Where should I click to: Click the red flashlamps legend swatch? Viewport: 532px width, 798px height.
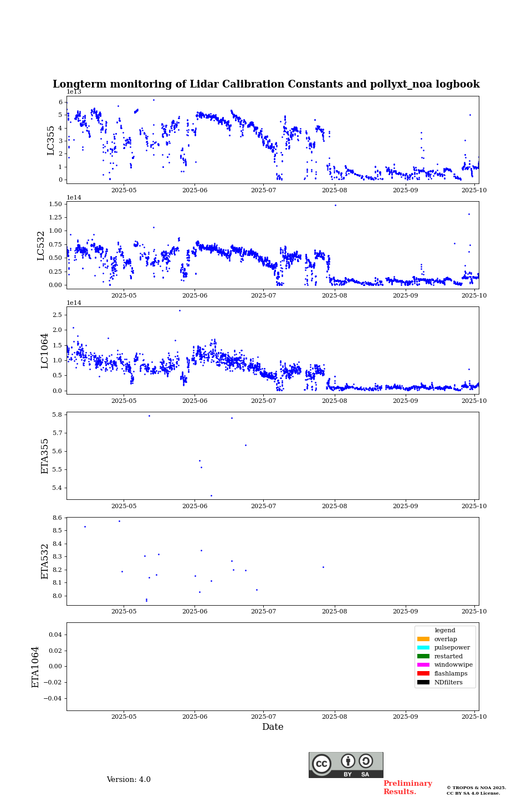pyautogui.click(x=423, y=674)
